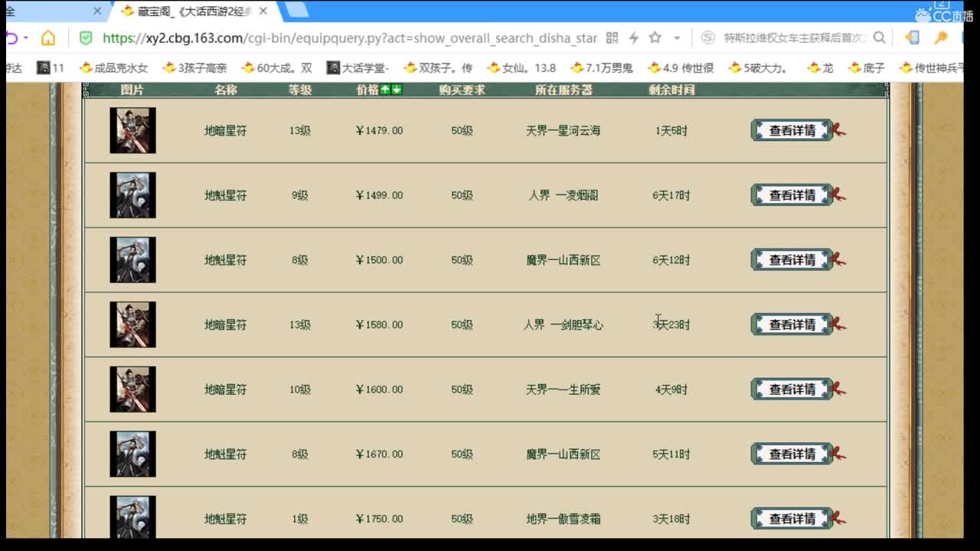The width and height of the screenshot is (980, 551).
Task: View details for ¥1670.00 地魁星符
Action: (792, 454)
